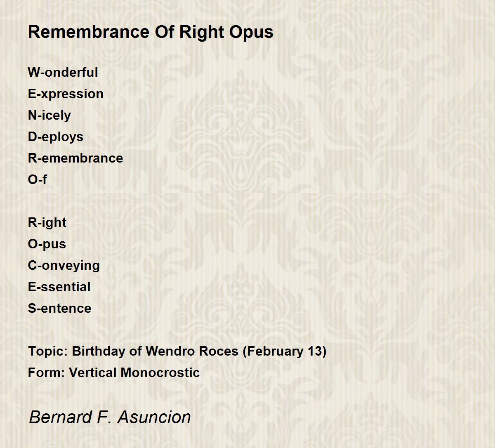Image resolution: width=495 pixels, height=448 pixels.
Task: Click the line O-pus
Action: pos(47,244)
